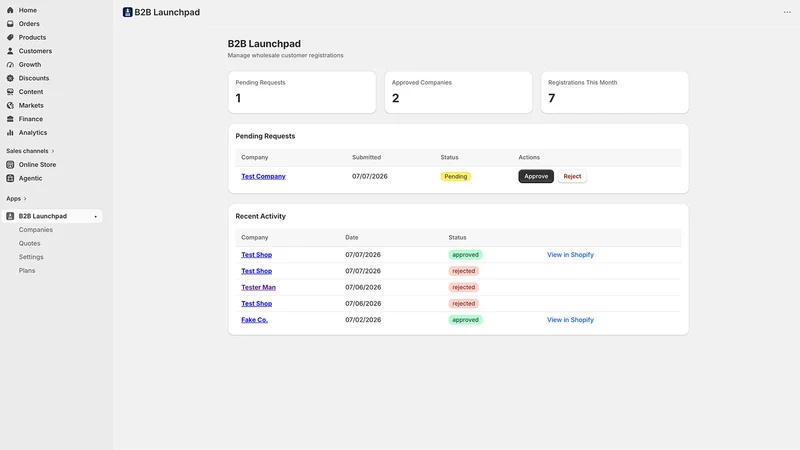This screenshot has width=800, height=450.
Task: Select the Analytics bar chart icon
Action: (10, 133)
